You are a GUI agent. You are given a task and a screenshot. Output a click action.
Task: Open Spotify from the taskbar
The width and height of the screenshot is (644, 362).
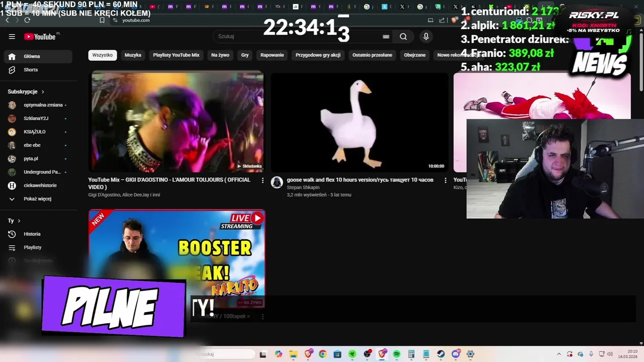click(x=396, y=354)
